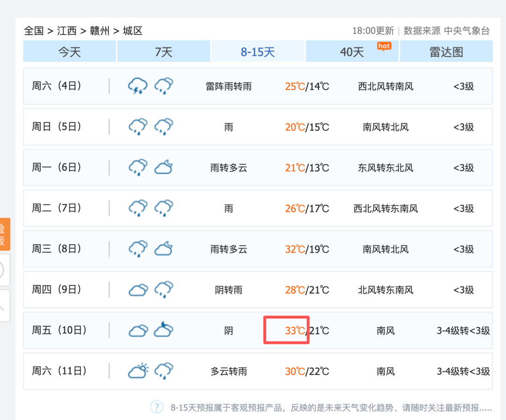Switch to the 今天 tab
The width and height of the screenshot is (506, 420).
[x=69, y=52]
